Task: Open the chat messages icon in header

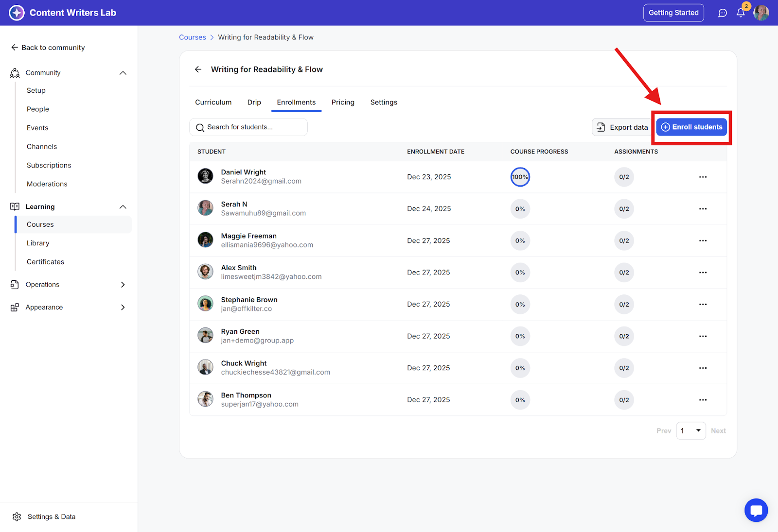Action: click(x=723, y=13)
